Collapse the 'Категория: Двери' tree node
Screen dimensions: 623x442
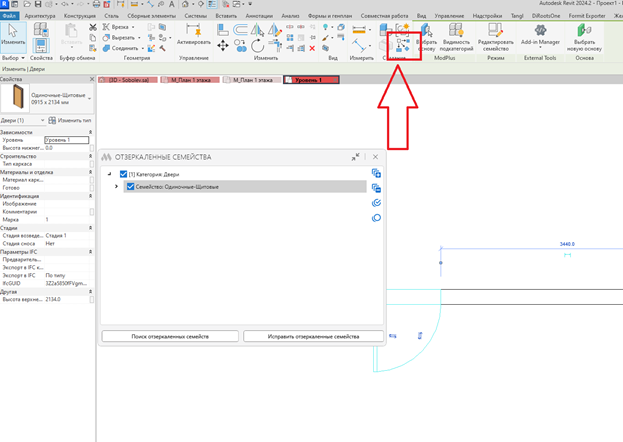tap(109, 174)
